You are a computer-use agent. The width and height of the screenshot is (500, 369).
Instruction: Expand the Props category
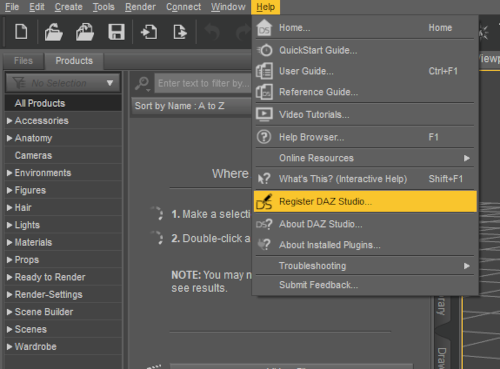click(x=9, y=260)
